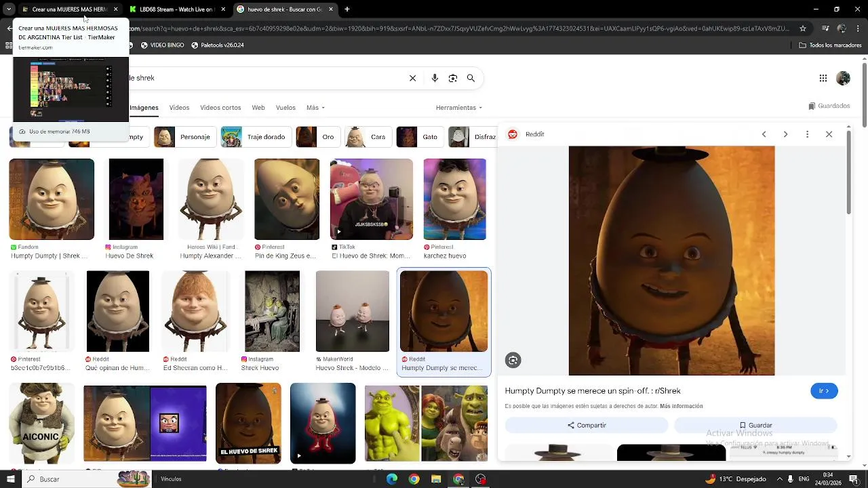This screenshot has height=488, width=868.
Task: Select the Web search tab
Action: (x=258, y=108)
